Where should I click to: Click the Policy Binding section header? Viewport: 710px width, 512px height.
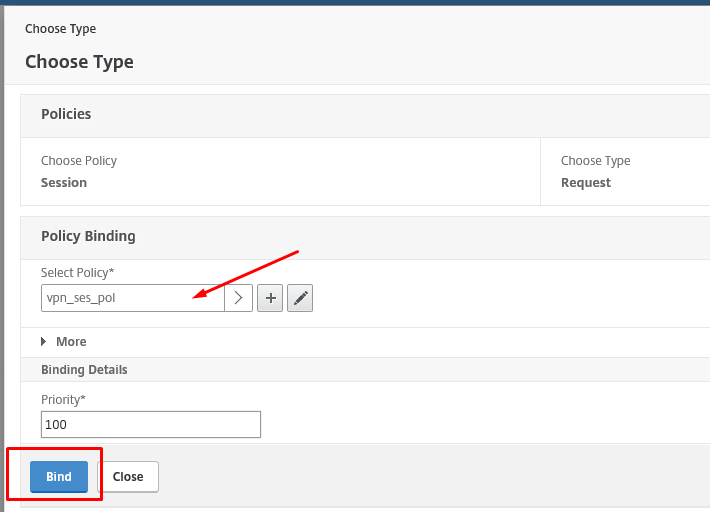point(88,236)
